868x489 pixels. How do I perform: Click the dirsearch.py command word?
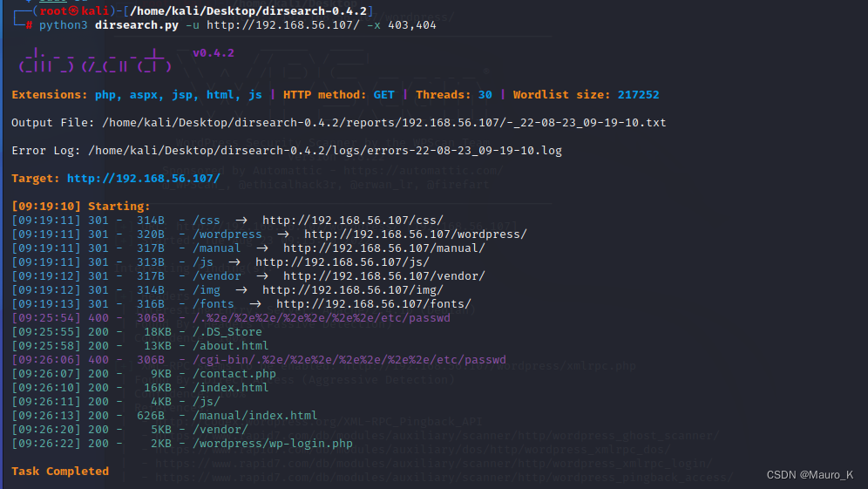coord(136,25)
